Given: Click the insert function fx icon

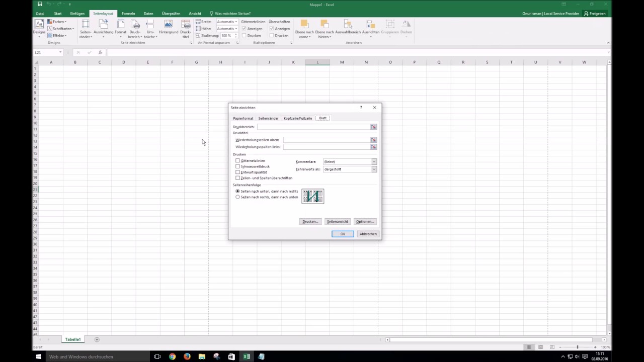Looking at the screenshot, I should [x=100, y=52].
